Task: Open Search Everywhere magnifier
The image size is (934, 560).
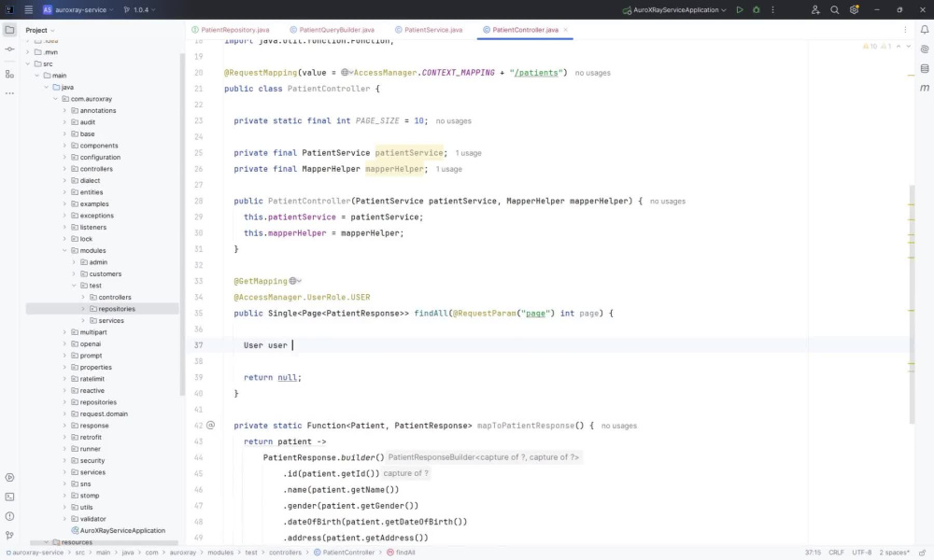Action: pyautogui.click(x=834, y=9)
